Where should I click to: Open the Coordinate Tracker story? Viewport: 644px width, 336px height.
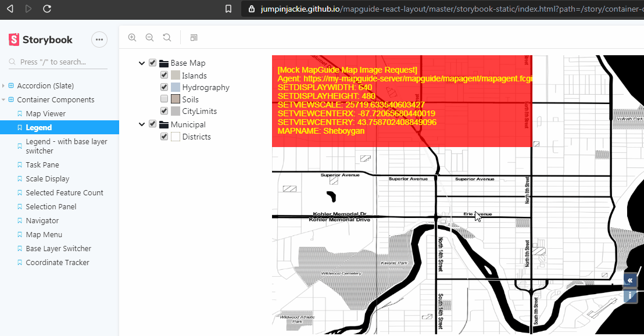(55, 262)
